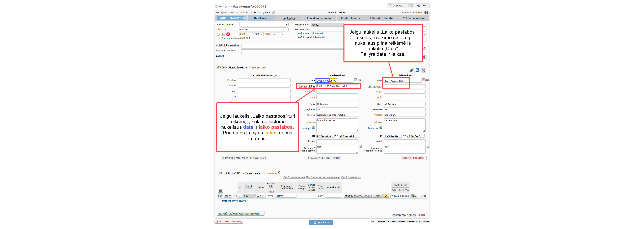Tick the checkbox in route row 1
The image size is (644, 229).
tap(421, 196)
